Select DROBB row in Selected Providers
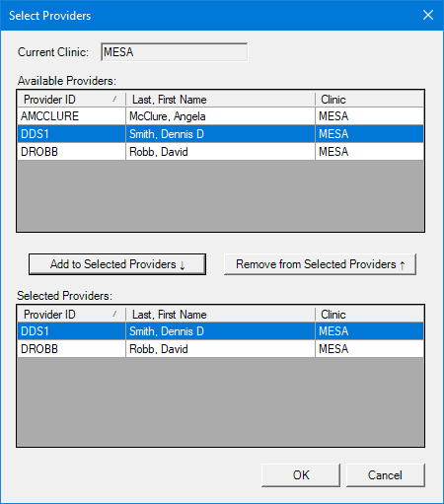This screenshot has width=444, height=504. (220, 349)
